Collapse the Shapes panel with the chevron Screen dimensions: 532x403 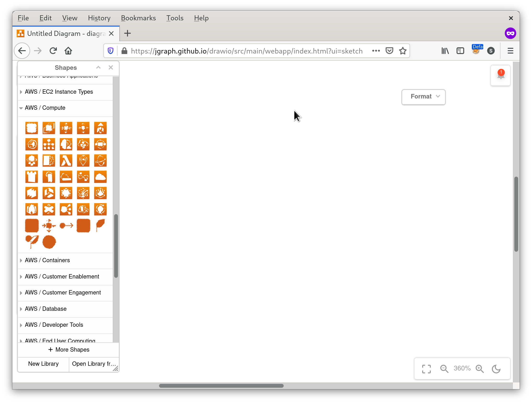tap(98, 67)
